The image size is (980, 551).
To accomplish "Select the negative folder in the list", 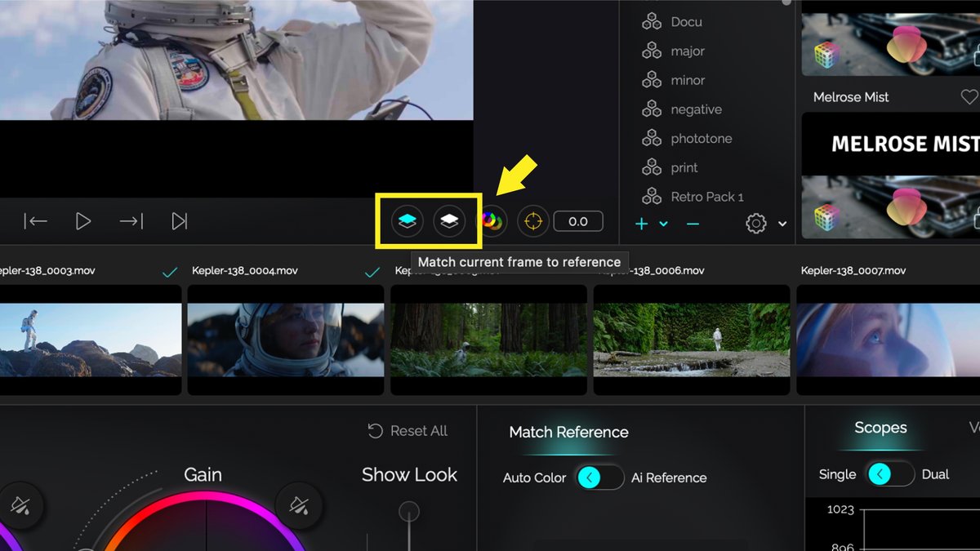I will [x=696, y=109].
